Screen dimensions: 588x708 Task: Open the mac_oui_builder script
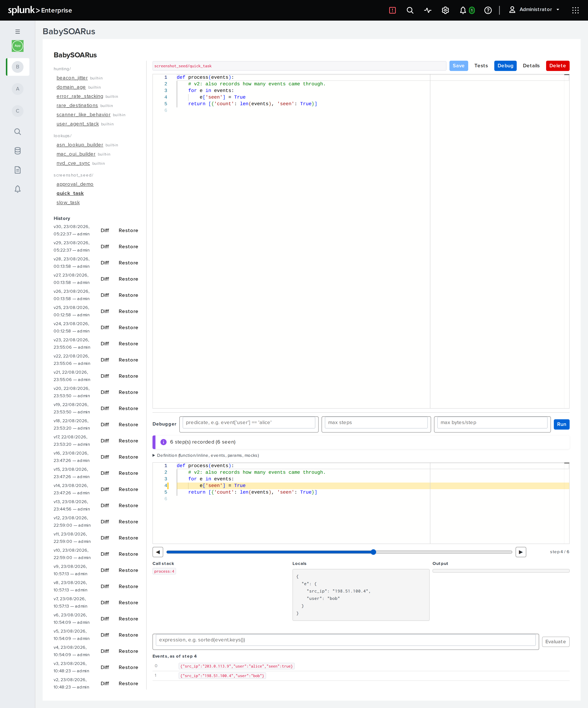coord(76,154)
